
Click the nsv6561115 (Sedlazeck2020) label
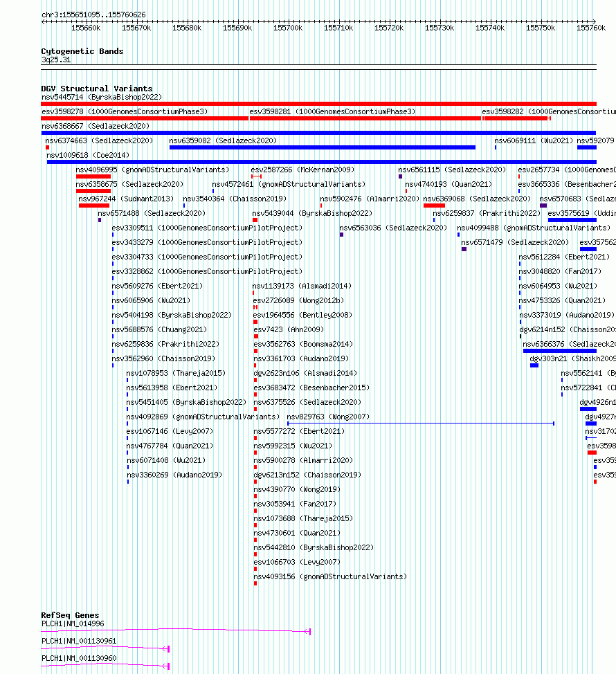point(452,170)
